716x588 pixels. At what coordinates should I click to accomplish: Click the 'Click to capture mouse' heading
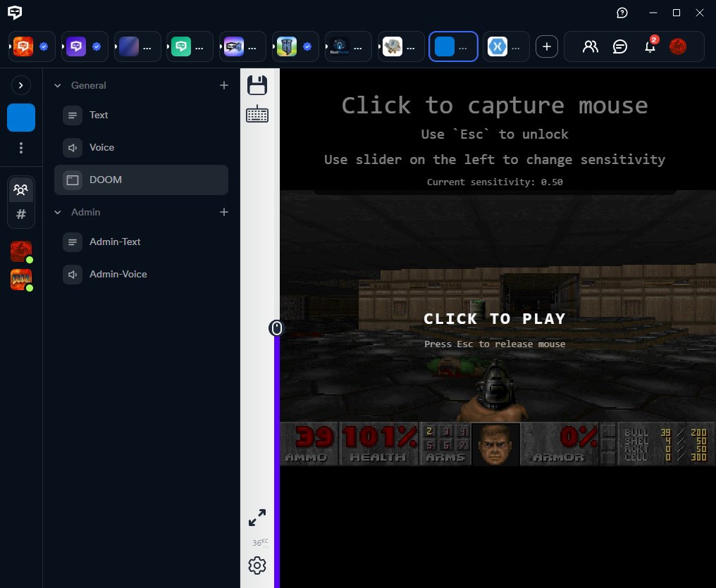[495, 106]
